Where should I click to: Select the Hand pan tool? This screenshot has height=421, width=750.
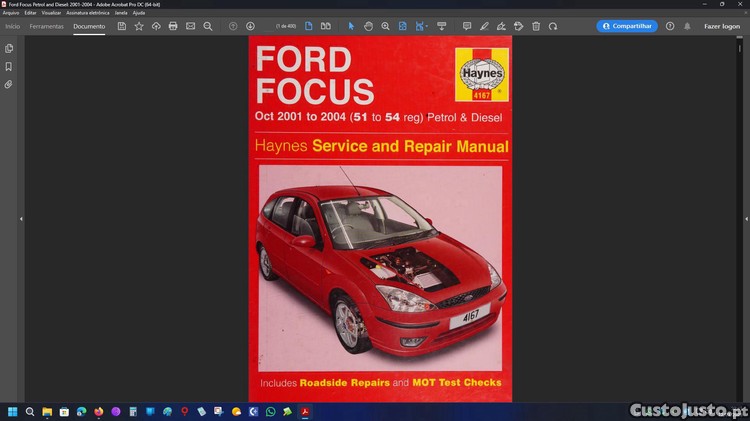click(x=368, y=26)
